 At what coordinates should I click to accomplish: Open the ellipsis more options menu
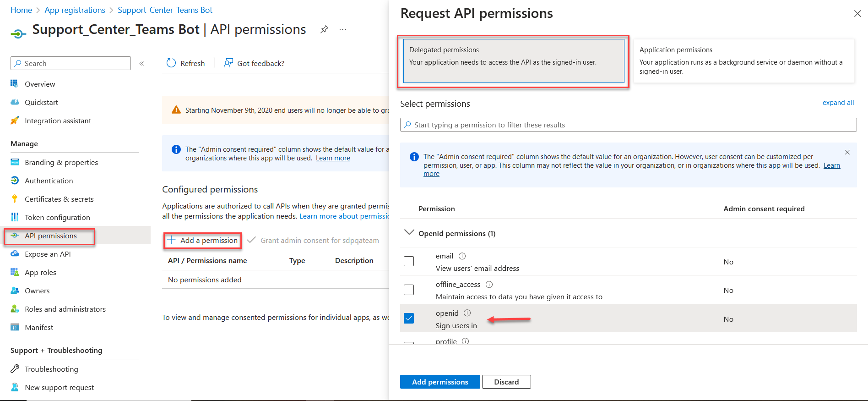coord(342,30)
